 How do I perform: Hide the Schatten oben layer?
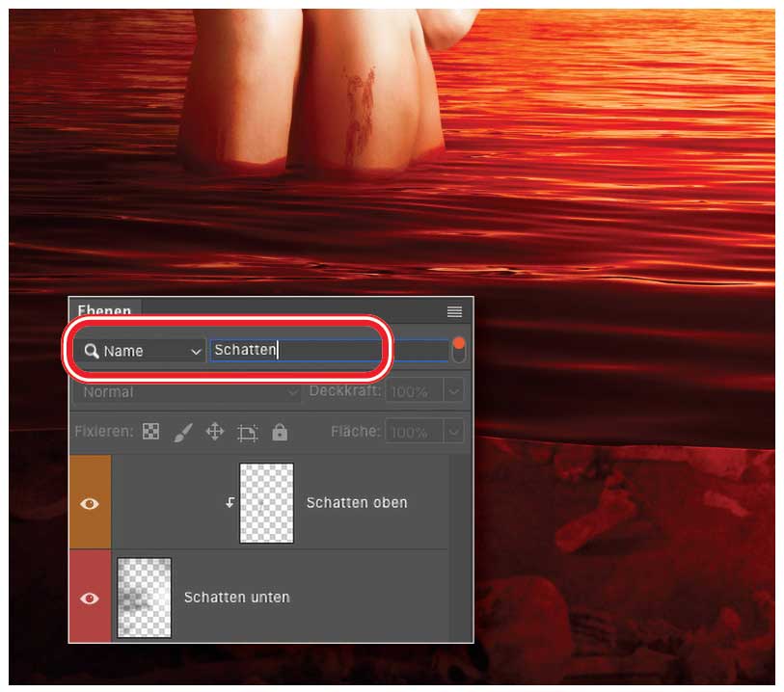pos(90,503)
